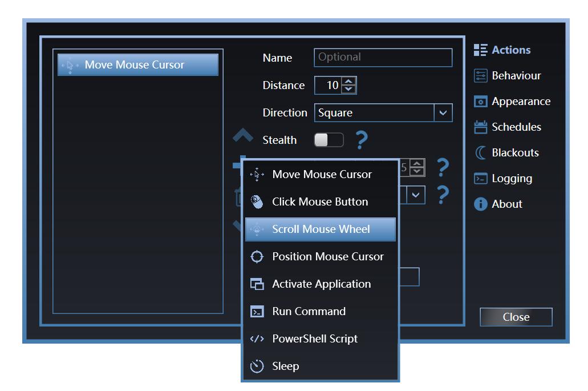Decrease the Distance value with the down arrow
Screen dimensions: 588x391
[348, 89]
